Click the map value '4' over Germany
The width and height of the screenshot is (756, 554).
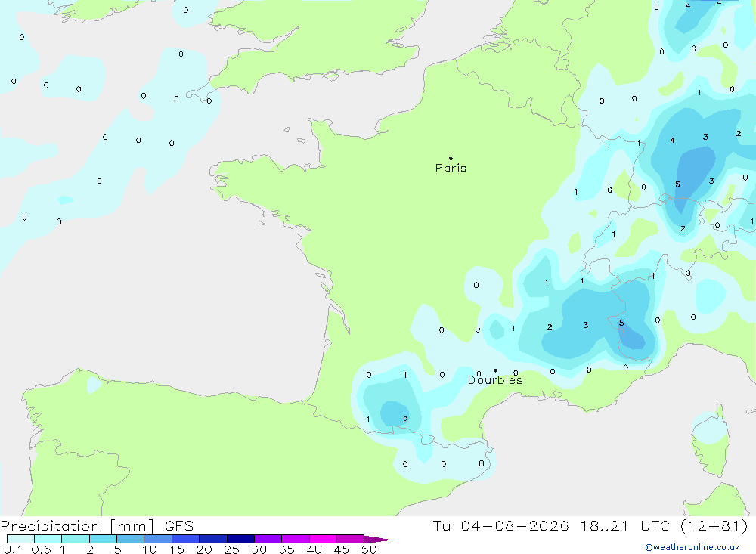[x=673, y=141]
